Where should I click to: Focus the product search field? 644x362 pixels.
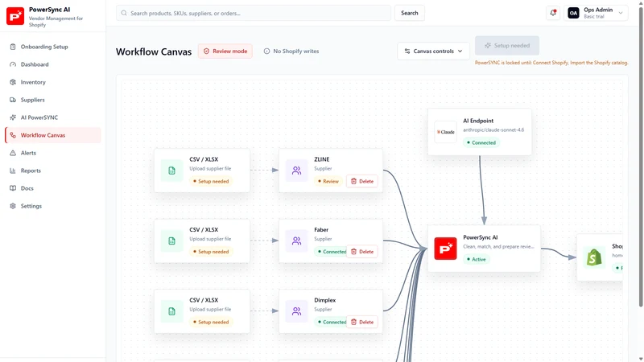pyautogui.click(x=254, y=13)
